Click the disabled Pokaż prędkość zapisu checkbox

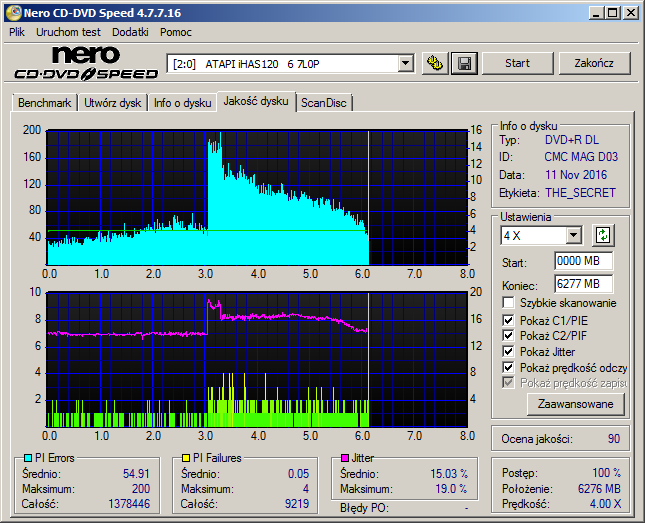pyautogui.click(x=508, y=383)
